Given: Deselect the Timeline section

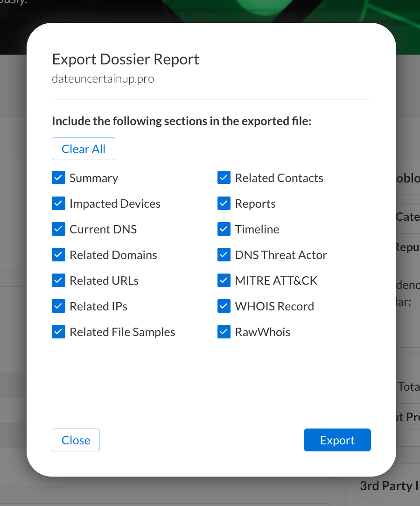Looking at the screenshot, I should pyautogui.click(x=224, y=229).
